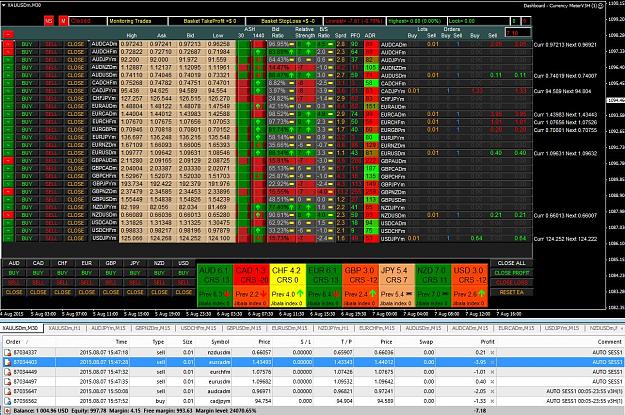The width and height of the screenshot is (625, 415).
Task: Toggle NZDUSDm row red square
Action: (x=8, y=215)
